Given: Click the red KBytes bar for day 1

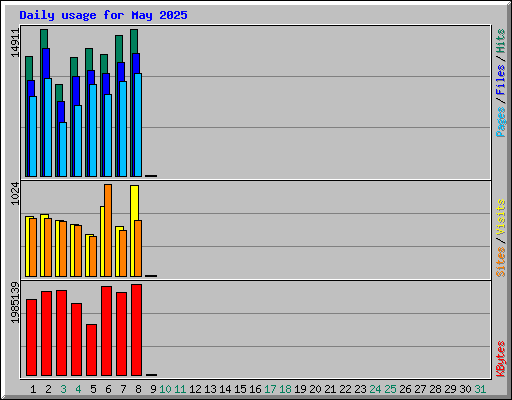Looking at the screenshot, I should pyautogui.click(x=31, y=337).
